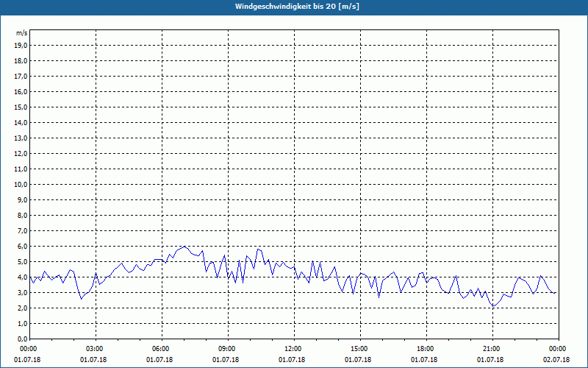Click the 8,0 y-axis label
This screenshot has height=368, width=588.
[22, 216]
